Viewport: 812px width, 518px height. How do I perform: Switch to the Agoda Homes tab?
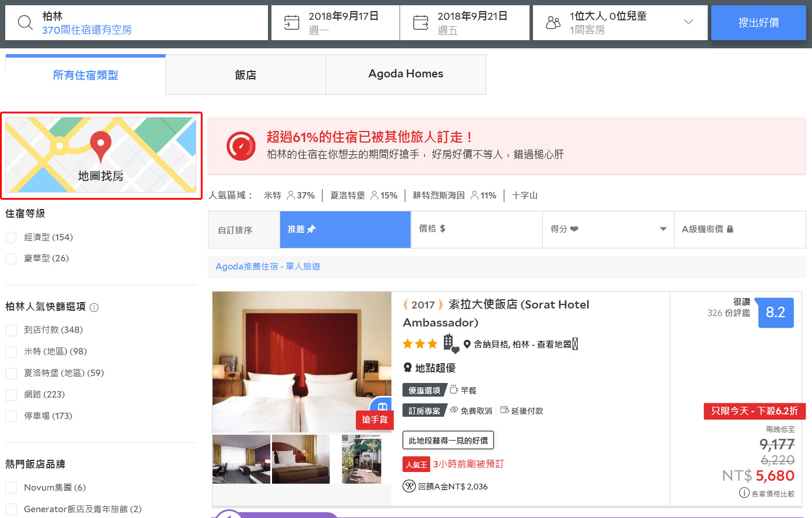coord(405,74)
